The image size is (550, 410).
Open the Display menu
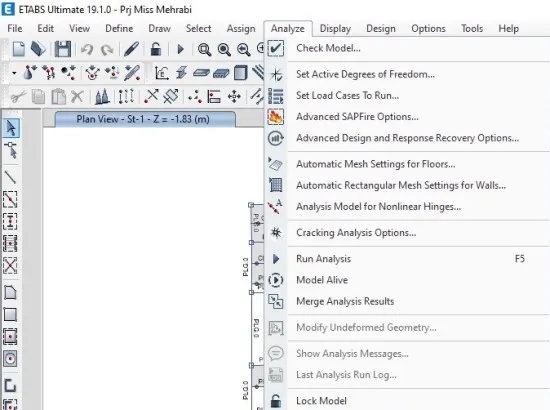[335, 28]
